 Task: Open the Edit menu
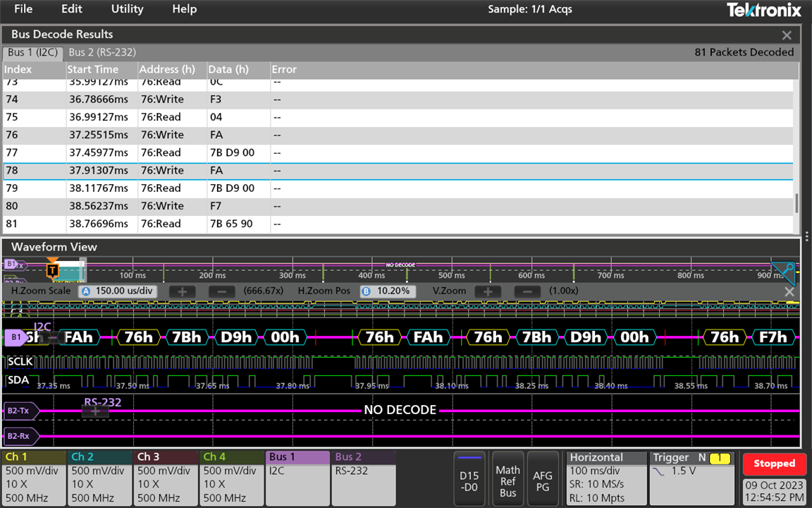coord(71,8)
